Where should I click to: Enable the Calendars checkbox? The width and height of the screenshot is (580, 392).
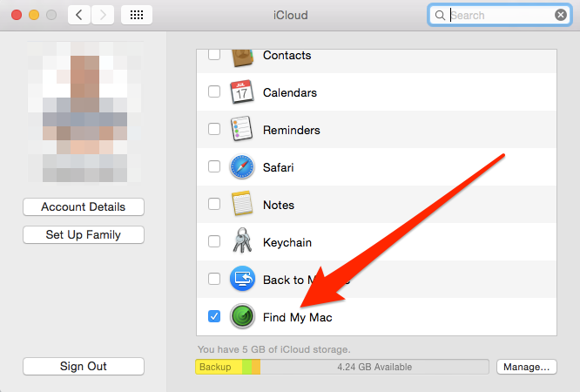[x=214, y=91]
